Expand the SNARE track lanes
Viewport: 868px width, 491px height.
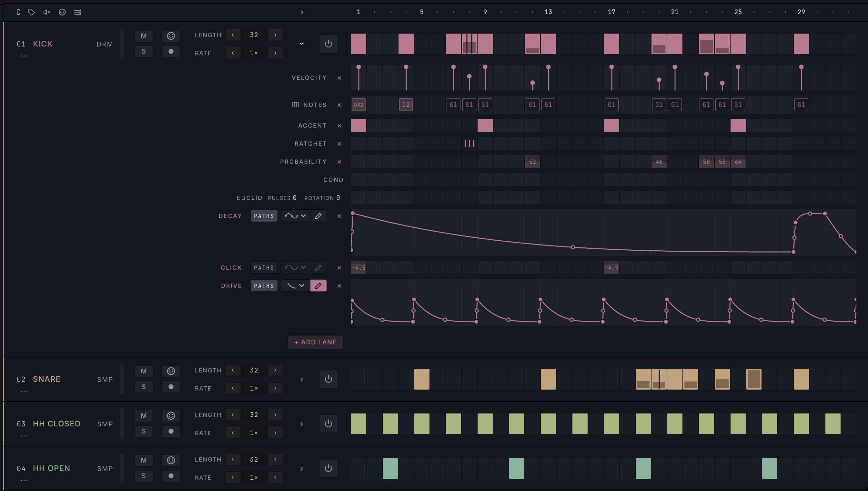pos(302,379)
